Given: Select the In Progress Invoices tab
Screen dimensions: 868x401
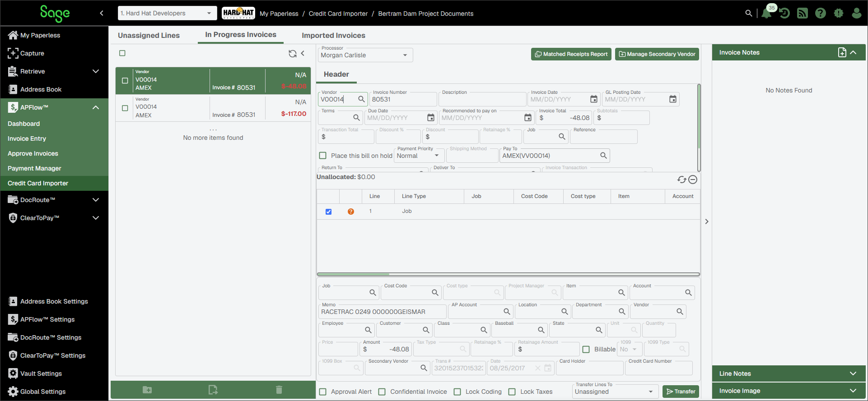Looking at the screenshot, I should [241, 34].
